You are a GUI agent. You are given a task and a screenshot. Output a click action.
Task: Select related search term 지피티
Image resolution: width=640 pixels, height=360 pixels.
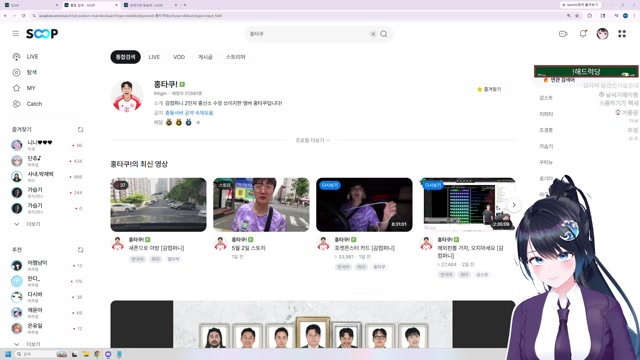(x=546, y=114)
